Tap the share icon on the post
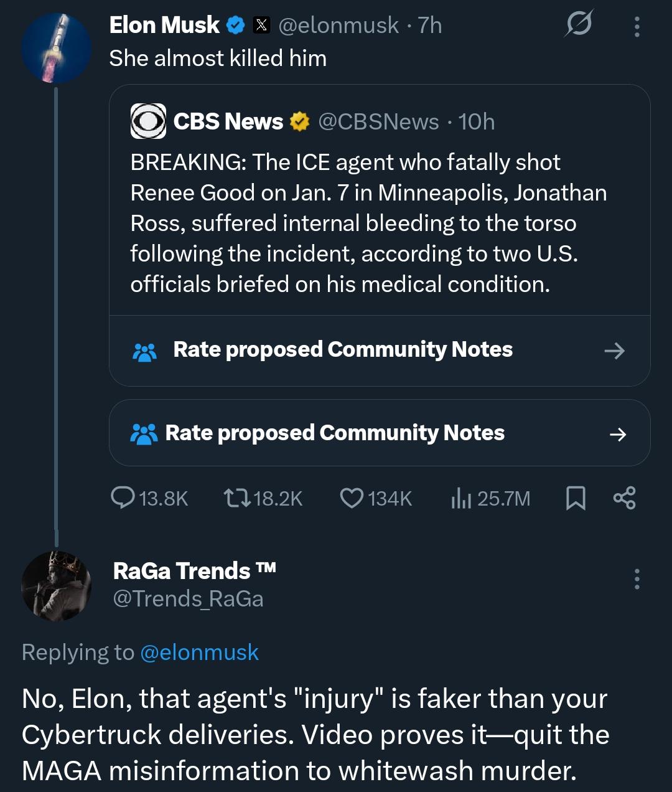Image resolution: width=672 pixels, height=792 pixels. coord(624,498)
